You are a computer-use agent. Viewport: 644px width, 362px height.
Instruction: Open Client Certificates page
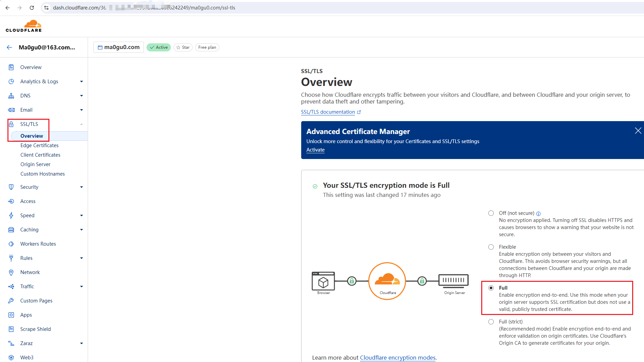(40, 155)
